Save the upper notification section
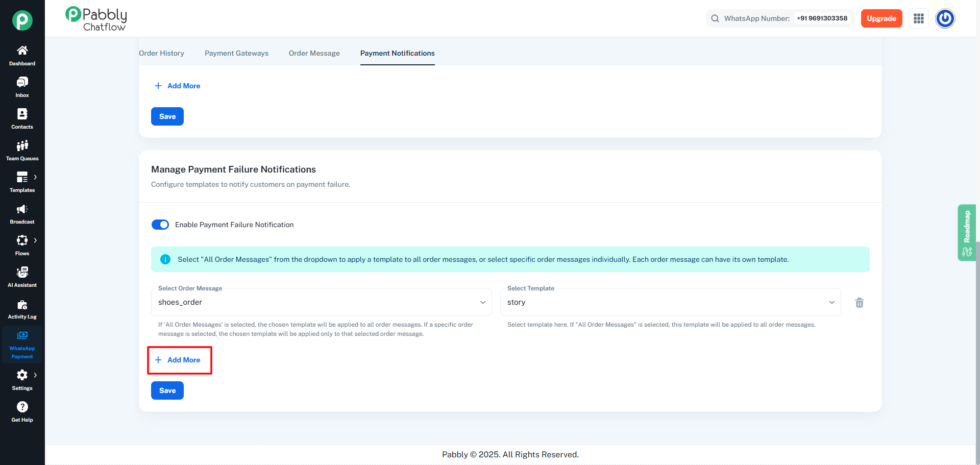Viewport: 980px width, 465px height. point(167,116)
